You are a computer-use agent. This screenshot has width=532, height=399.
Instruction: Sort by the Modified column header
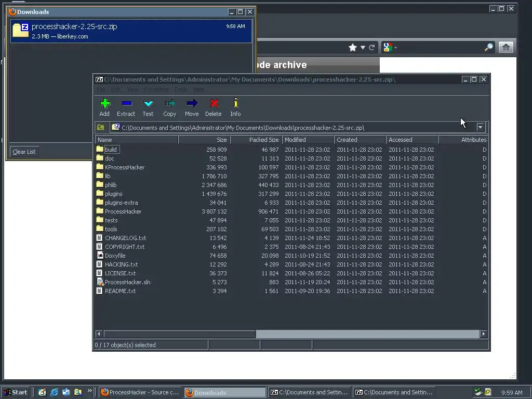click(308, 139)
